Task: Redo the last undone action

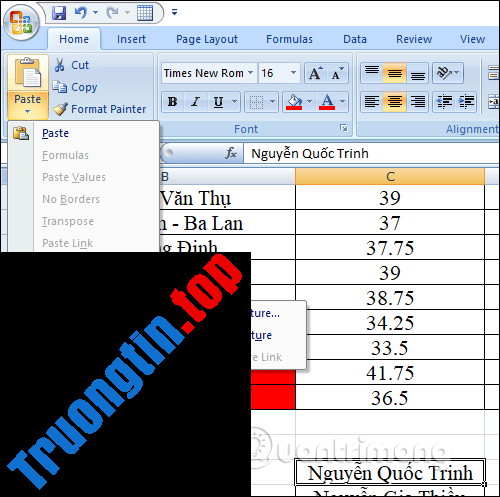Action: [x=112, y=13]
